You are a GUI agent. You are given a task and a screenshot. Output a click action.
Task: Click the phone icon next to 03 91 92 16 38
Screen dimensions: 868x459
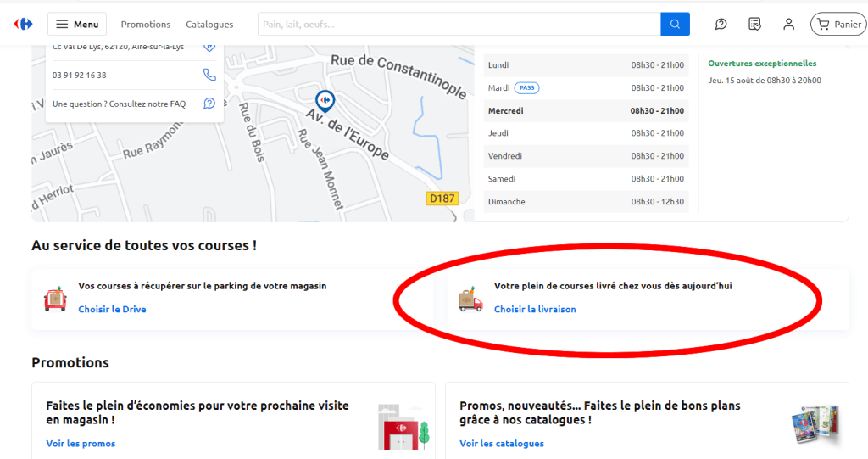point(209,75)
